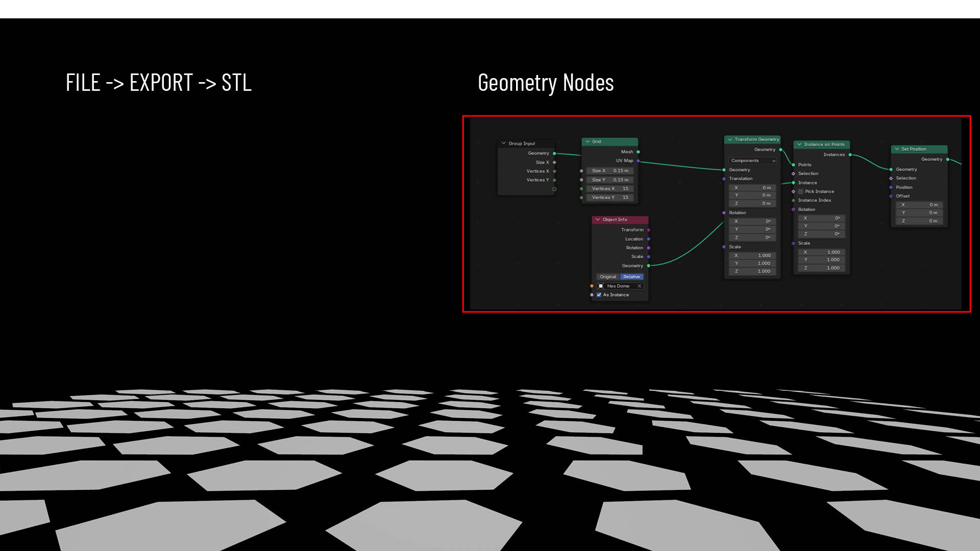980x551 pixels.
Task: Click Transform Geometry Translation input socket
Action: [x=724, y=179]
